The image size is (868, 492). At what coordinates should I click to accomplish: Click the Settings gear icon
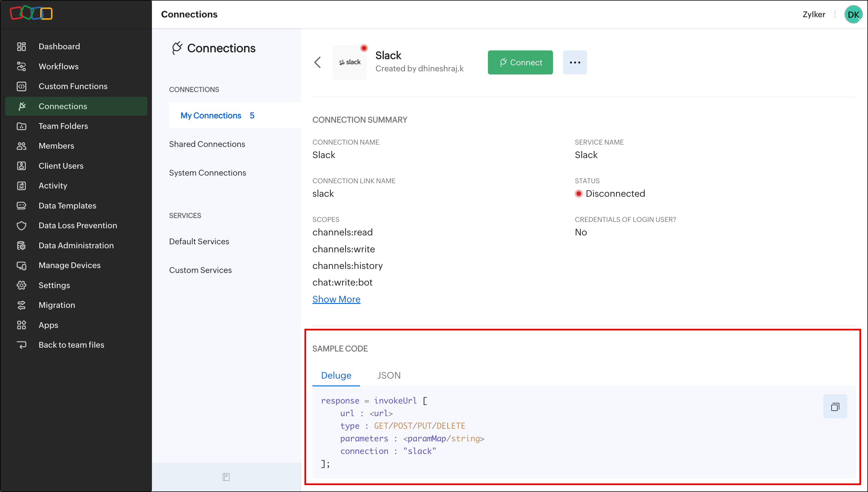(21, 285)
